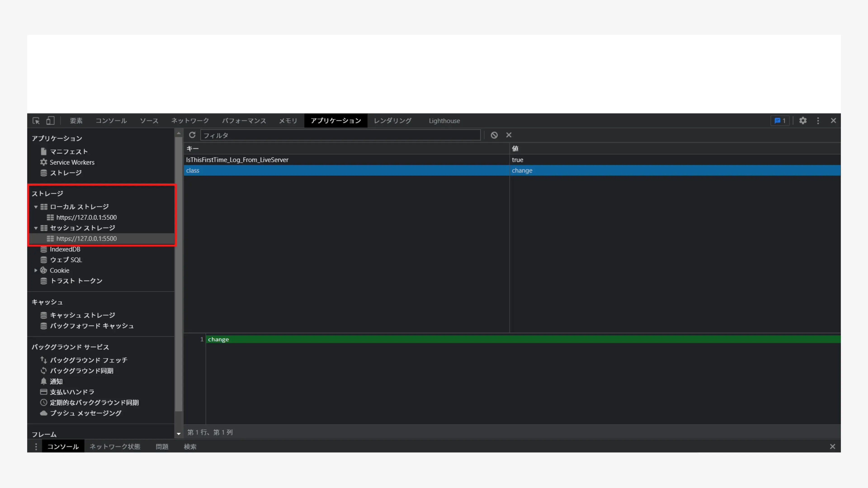Select the drawer コンソール tab
Image resolution: width=868 pixels, height=488 pixels.
63,447
